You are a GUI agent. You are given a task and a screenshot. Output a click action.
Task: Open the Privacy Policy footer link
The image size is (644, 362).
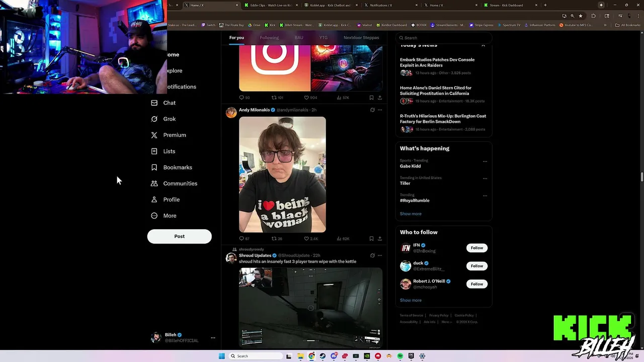[439, 315]
